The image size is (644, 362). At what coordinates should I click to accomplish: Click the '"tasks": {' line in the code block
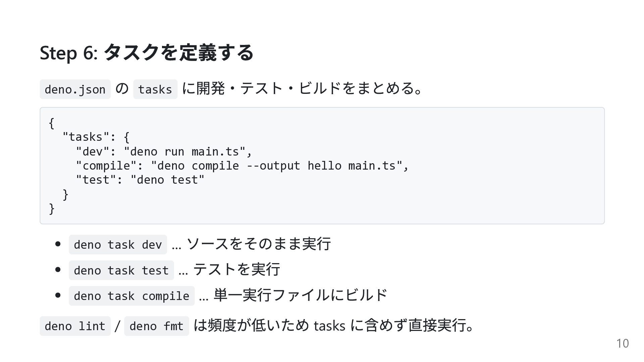tap(96, 137)
